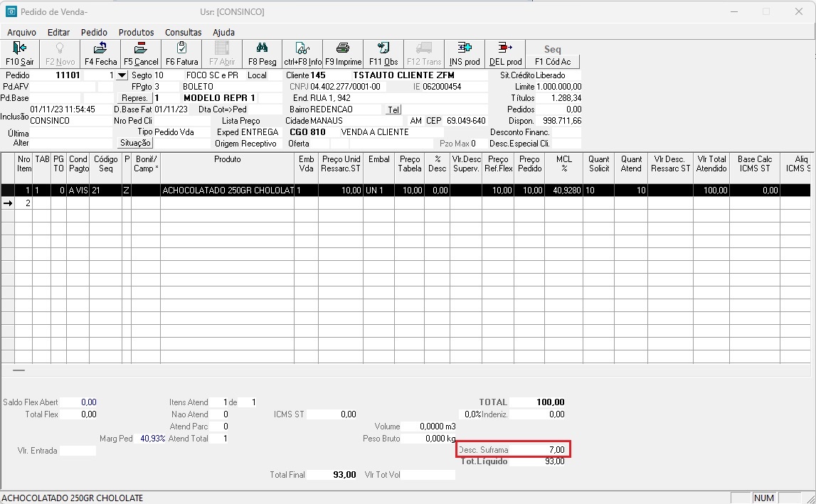Click the Desc. Suframa value 7,00
This screenshot has height=504, width=816.
point(538,450)
